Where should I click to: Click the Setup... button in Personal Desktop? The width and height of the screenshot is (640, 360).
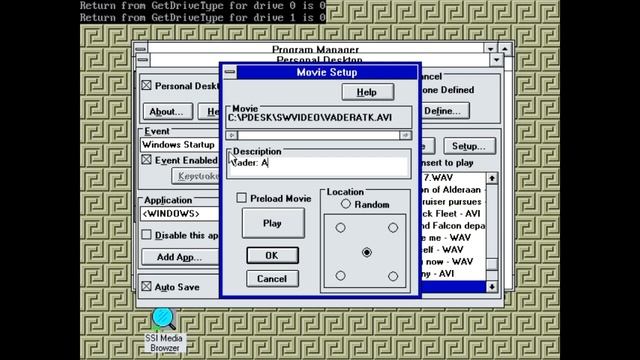[x=469, y=146]
